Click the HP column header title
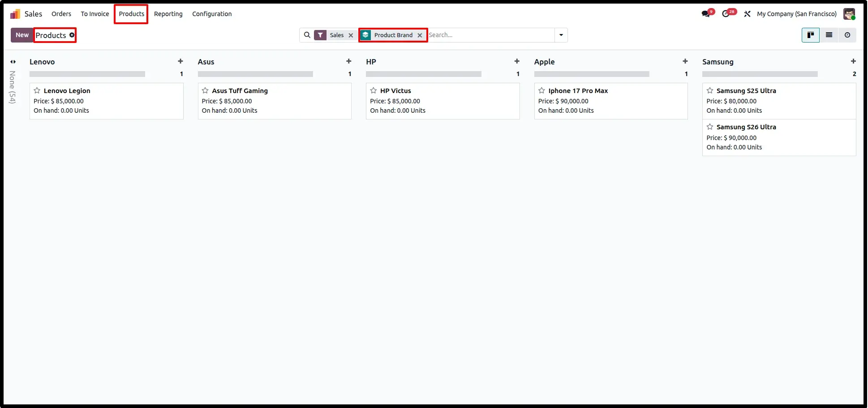 point(371,62)
